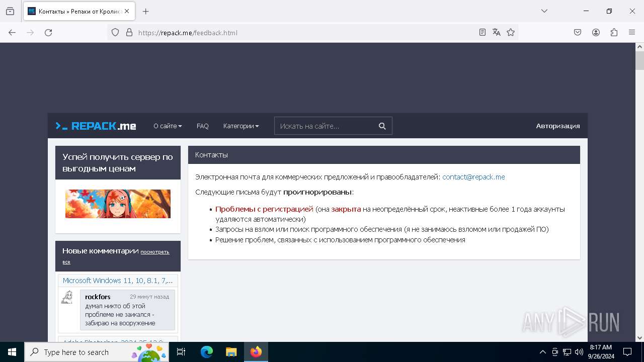
Task: Open the Windows Start menu
Action: coord(12,352)
